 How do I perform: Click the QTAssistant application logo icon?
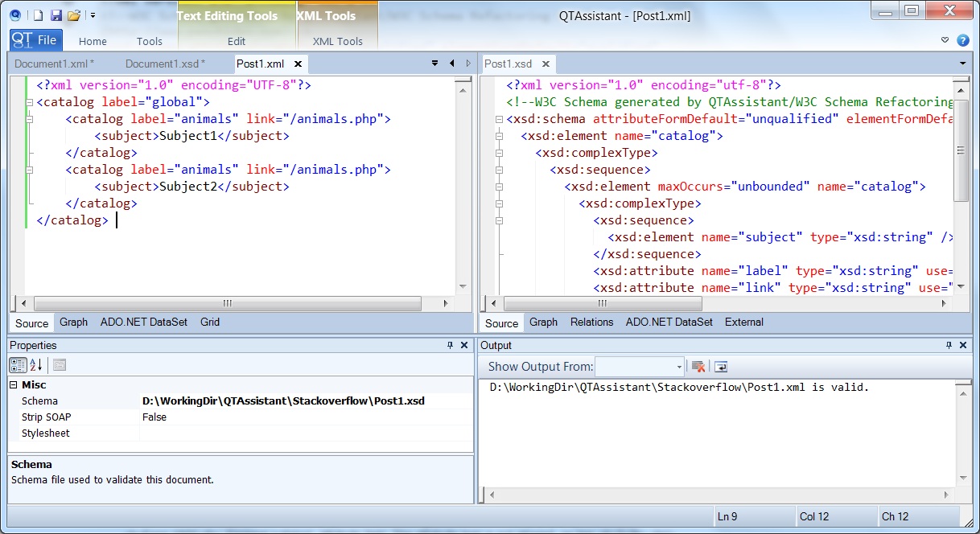click(x=14, y=14)
